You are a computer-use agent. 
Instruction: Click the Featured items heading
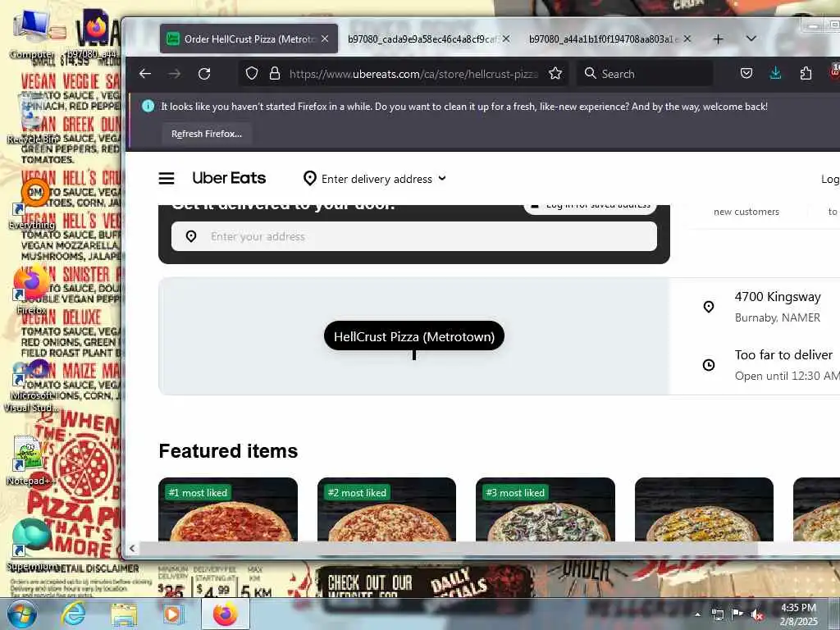click(228, 451)
